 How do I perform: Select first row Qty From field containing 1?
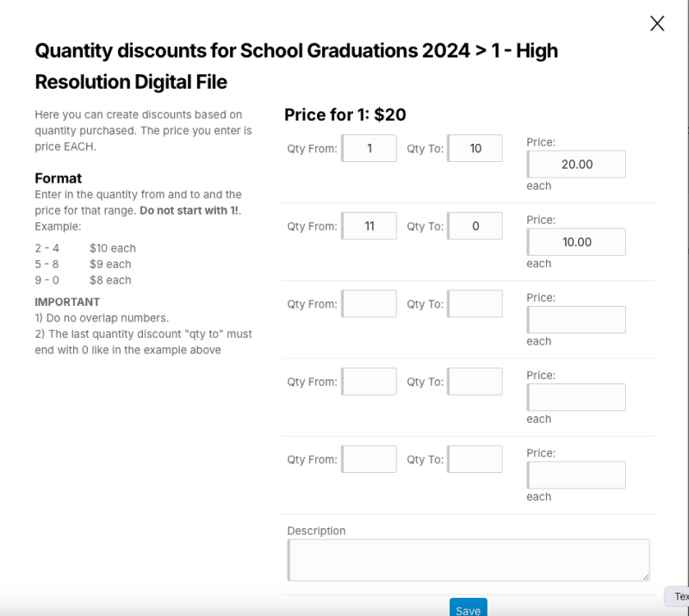tap(369, 148)
